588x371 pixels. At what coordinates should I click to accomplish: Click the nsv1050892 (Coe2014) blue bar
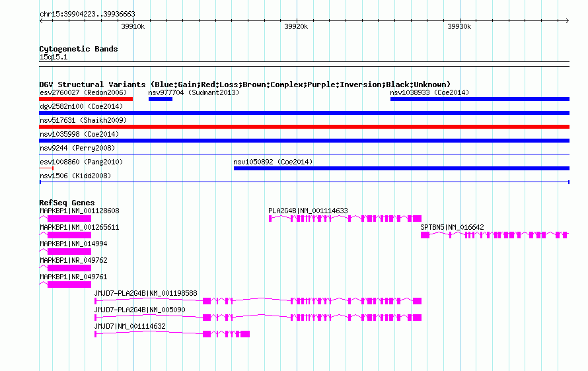pyautogui.click(x=401, y=168)
